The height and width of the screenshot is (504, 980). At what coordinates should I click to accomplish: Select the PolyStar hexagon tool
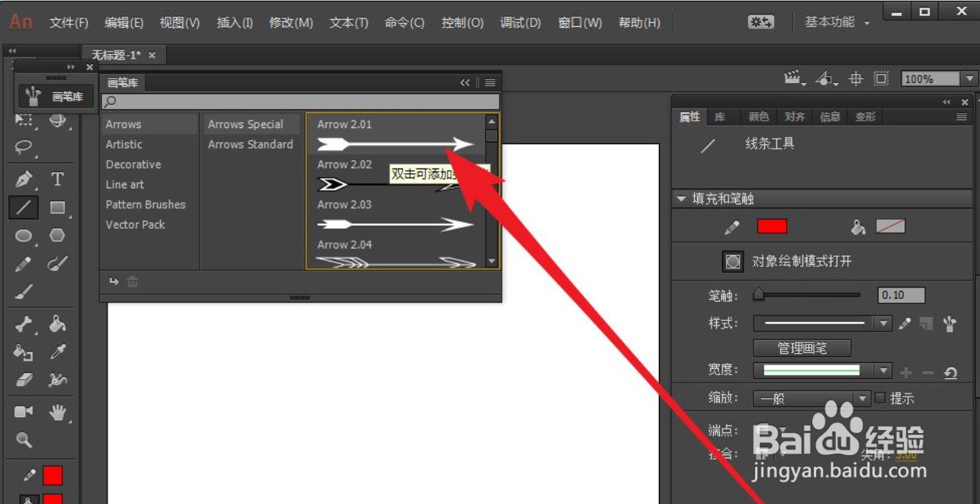57,236
